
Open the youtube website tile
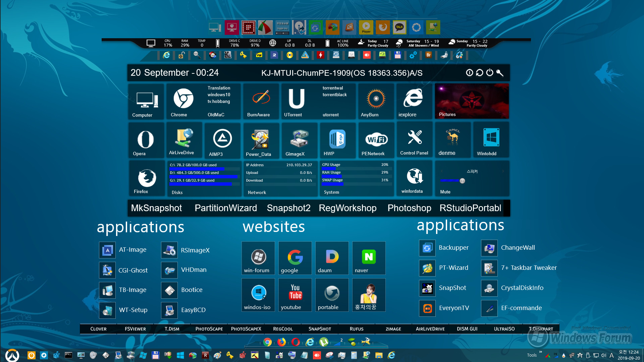tap(295, 295)
